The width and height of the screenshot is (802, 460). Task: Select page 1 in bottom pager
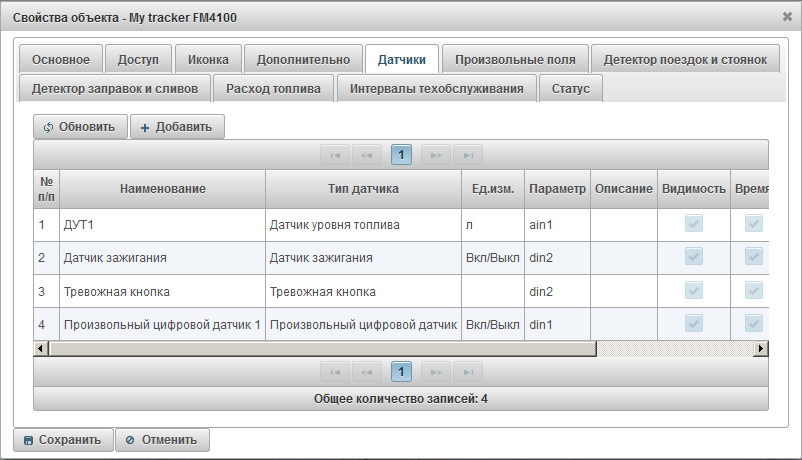[x=401, y=372]
